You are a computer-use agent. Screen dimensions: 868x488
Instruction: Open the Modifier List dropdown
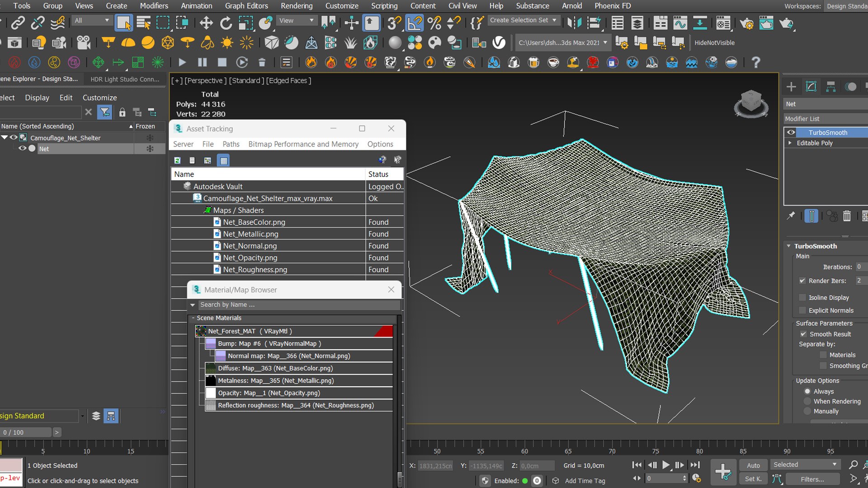pyautogui.click(x=826, y=118)
